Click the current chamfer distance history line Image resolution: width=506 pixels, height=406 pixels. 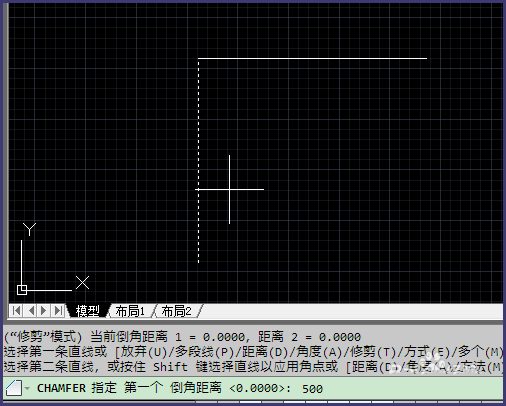point(182,337)
